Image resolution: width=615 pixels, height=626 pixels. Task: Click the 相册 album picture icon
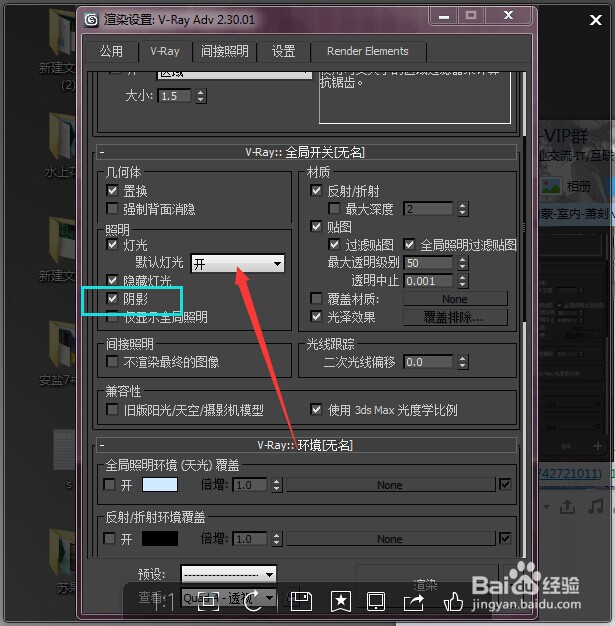pyautogui.click(x=551, y=186)
